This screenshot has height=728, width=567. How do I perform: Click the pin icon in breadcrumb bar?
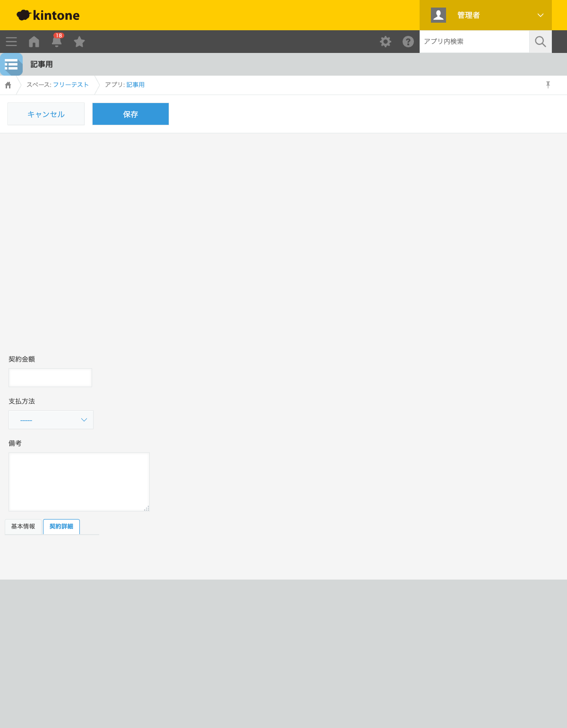click(548, 85)
